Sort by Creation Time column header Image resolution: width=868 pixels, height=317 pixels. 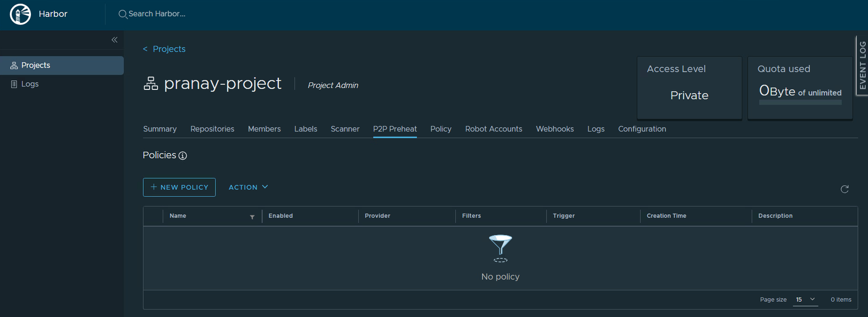(x=666, y=216)
